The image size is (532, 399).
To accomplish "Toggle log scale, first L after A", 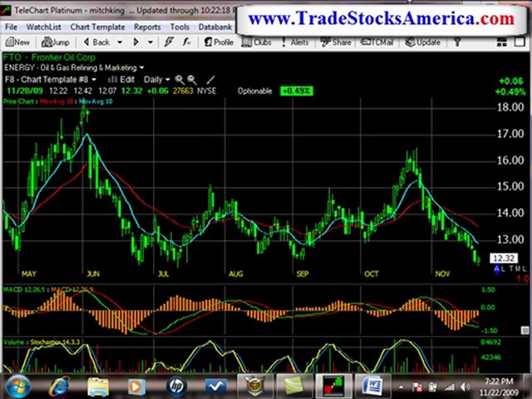I will coord(504,269).
